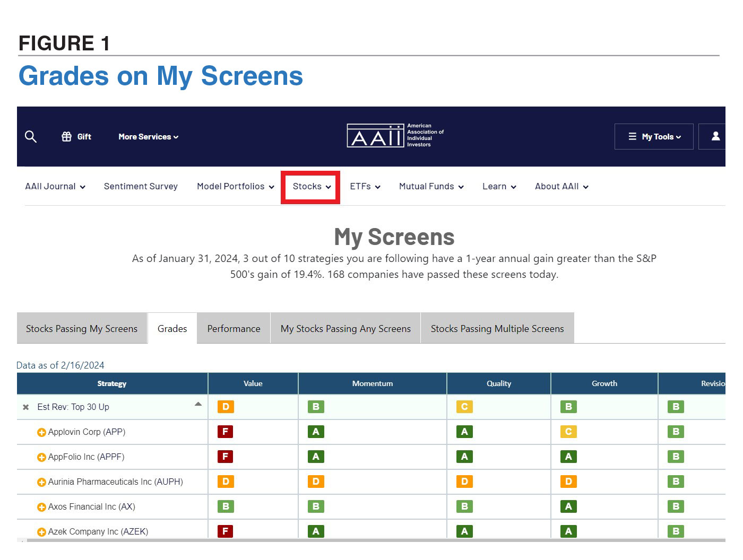Switch to the Performance tab
This screenshot has width=743, height=560.
234,329
